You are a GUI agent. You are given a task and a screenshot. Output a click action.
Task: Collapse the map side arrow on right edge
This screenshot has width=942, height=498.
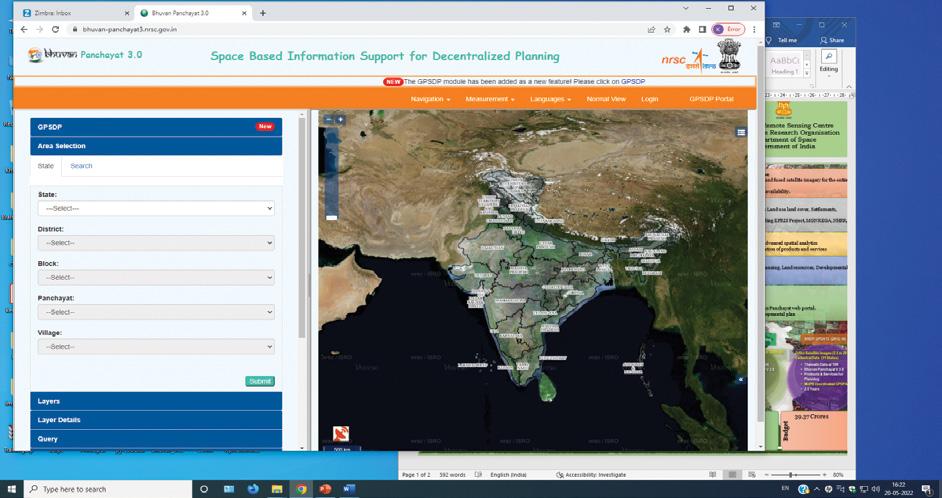point(741,380)
